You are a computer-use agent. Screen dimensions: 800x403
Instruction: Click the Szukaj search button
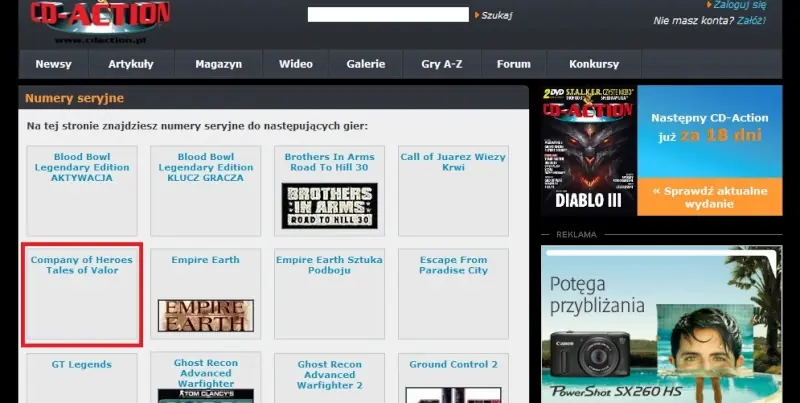pos(493,15)
